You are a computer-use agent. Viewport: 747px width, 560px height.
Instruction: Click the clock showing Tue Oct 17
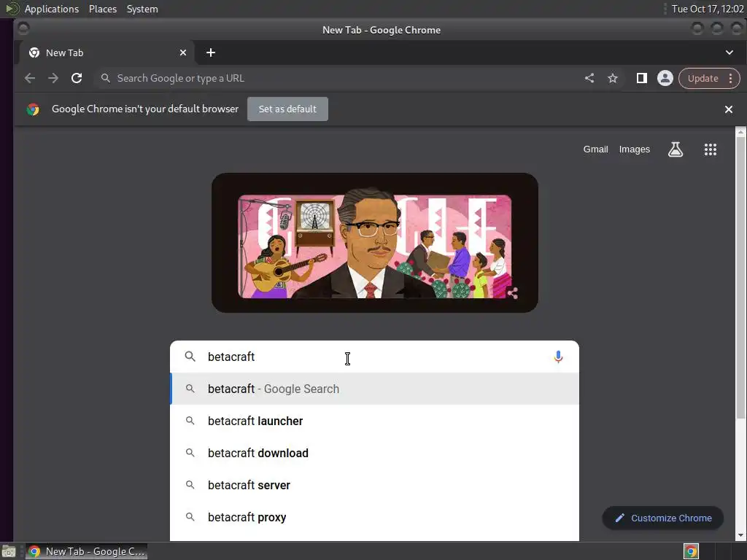(707, 9)
